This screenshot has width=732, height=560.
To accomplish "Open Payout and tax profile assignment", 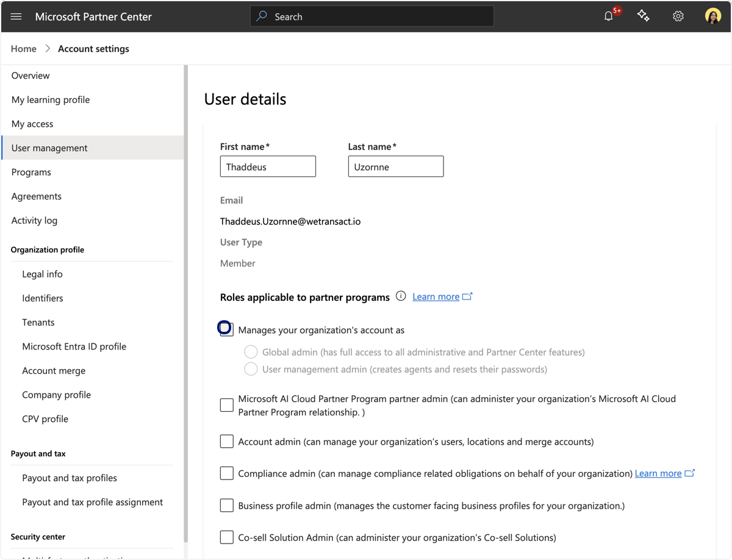I will 91,502.
